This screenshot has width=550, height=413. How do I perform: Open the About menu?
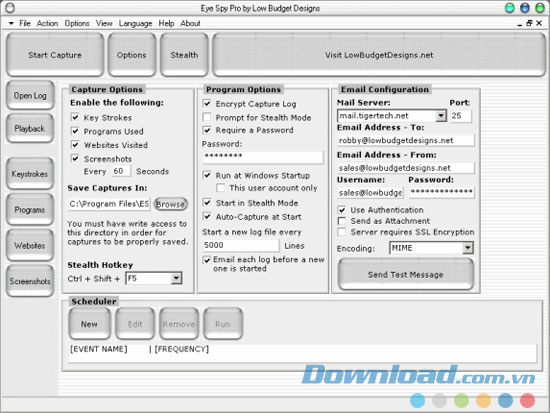coord(190,23)
